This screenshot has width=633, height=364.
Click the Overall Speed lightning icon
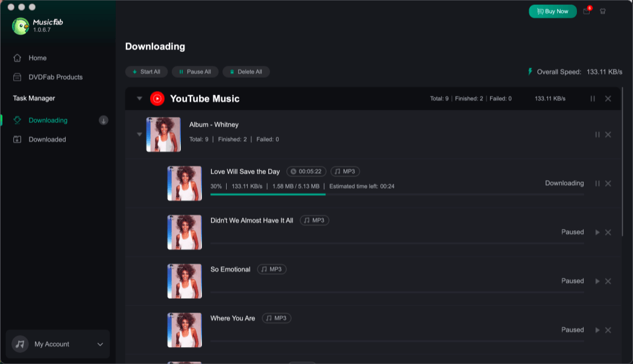coord(530,72)
